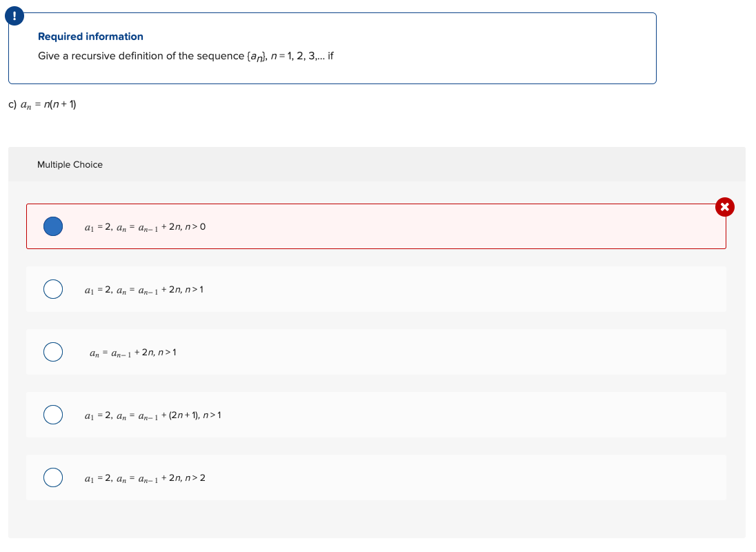
Task: Click the an = n(n+1) formula text
Action: (43, 104)
